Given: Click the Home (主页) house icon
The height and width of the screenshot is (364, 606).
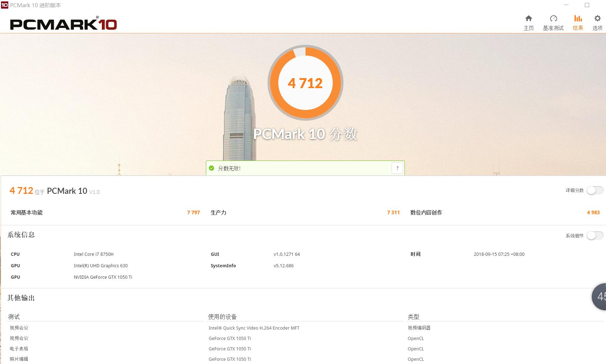Looking at the screenshot, I should [528, 18].
